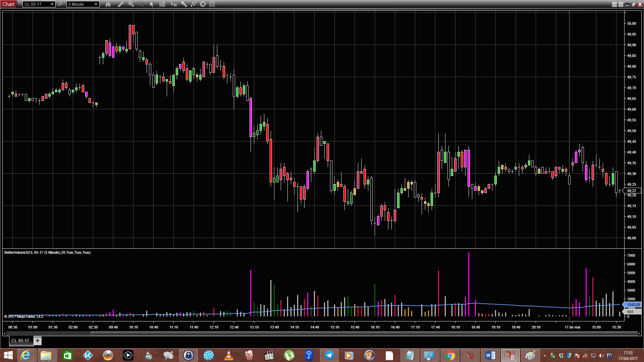Select the arrow cursor tool icon
This screenshot has height=362, width=644.
[152, 4]
